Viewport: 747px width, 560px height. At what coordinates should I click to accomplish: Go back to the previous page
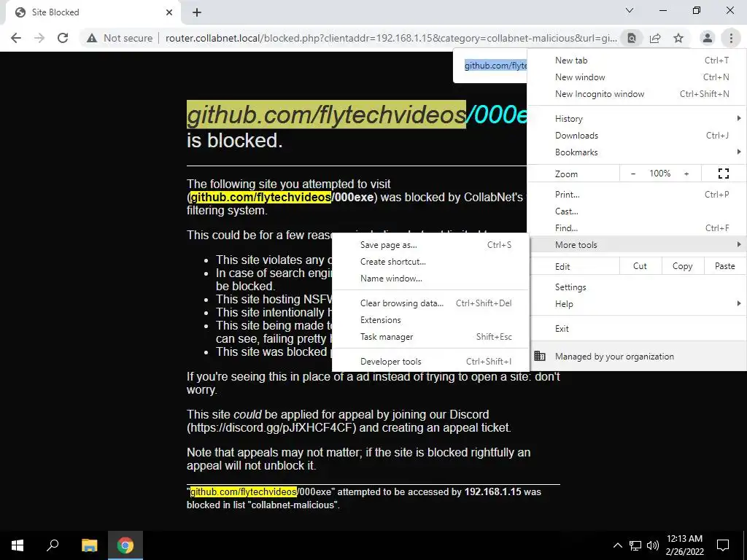pos(16,38)
